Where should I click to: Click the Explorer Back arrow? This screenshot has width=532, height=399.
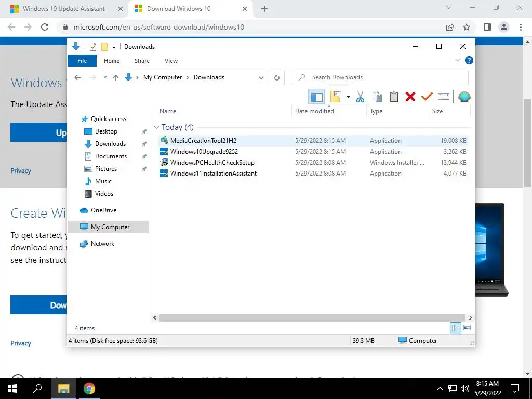coord(78,77)
